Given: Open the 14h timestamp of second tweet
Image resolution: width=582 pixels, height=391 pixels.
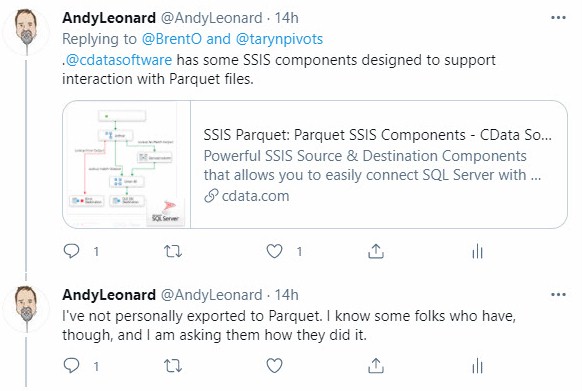Looking at the screenshot, I should 287,295.
